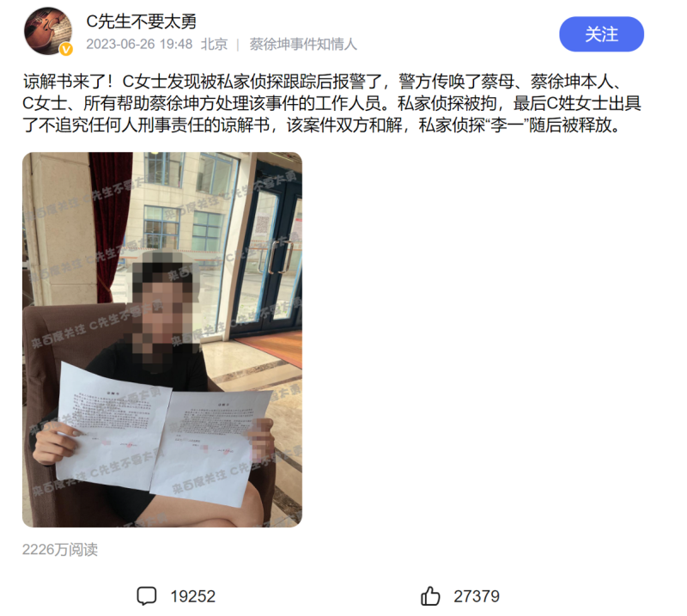Click the post text beginning 谅解书来了

332,103
